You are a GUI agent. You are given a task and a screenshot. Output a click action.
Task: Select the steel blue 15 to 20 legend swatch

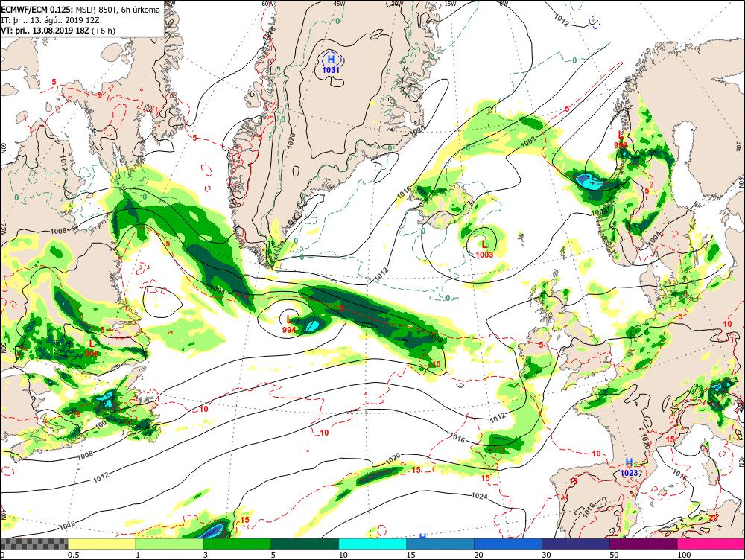click(x=440, y=544)
